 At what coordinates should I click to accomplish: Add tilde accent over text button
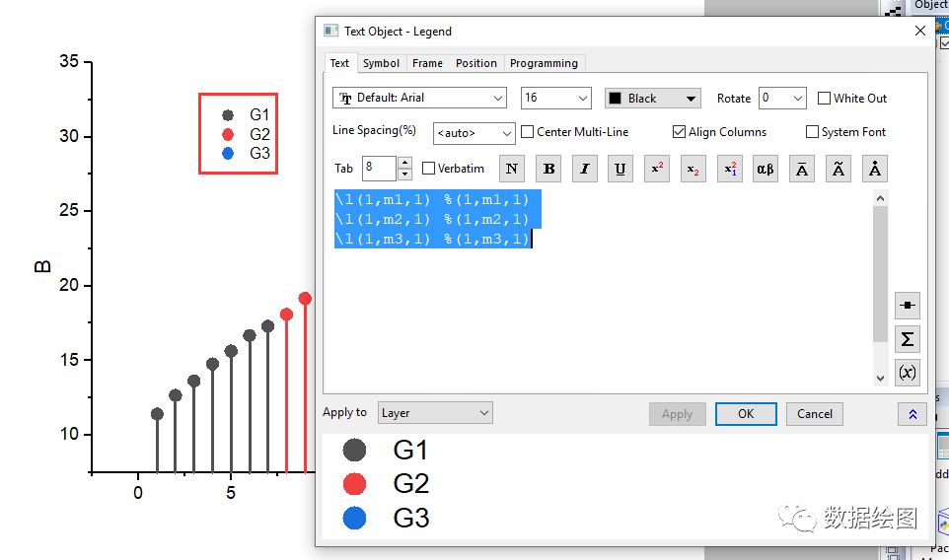point(839,169)
